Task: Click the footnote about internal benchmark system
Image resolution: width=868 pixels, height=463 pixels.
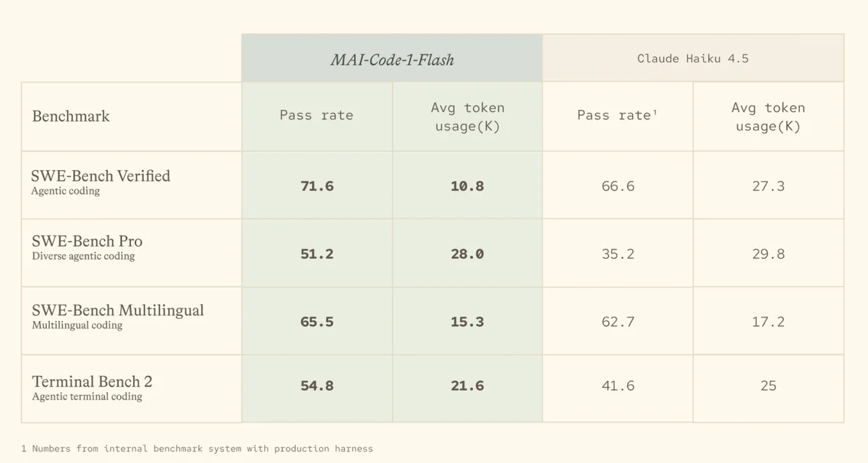Action: point(197,449)
